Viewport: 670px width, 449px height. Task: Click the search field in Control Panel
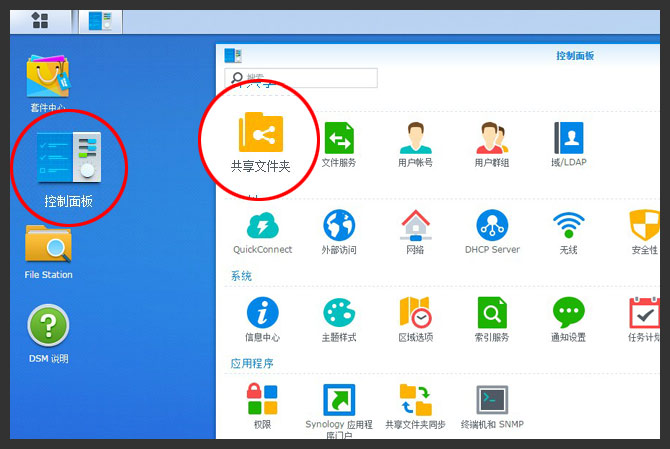pos(301,78)
